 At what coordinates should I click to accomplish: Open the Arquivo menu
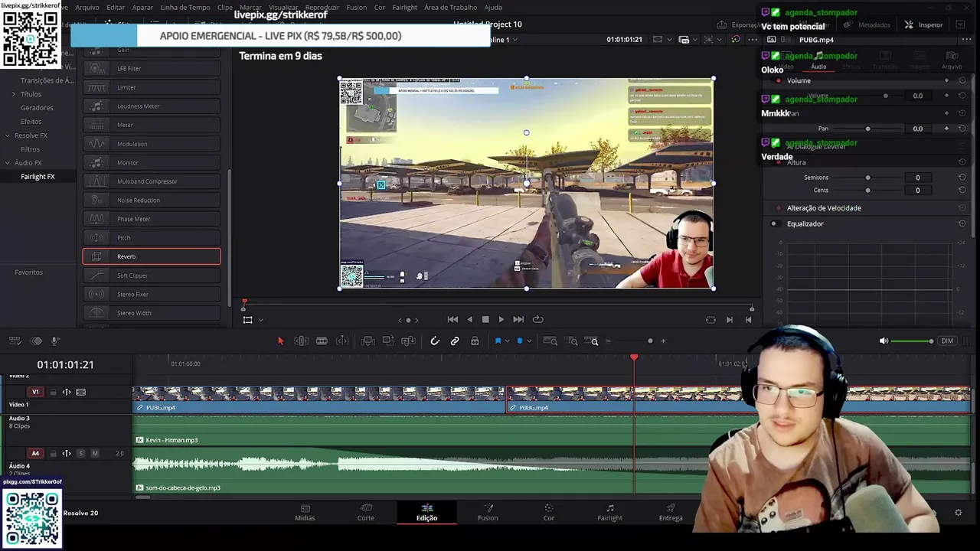[x=87, y=8]
